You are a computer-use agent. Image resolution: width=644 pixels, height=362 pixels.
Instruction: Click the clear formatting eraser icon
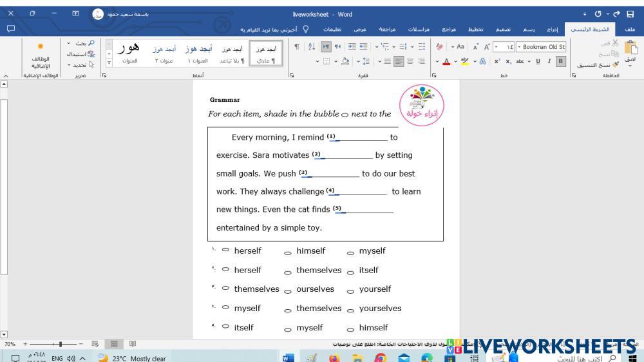click(x=440, y=46)
